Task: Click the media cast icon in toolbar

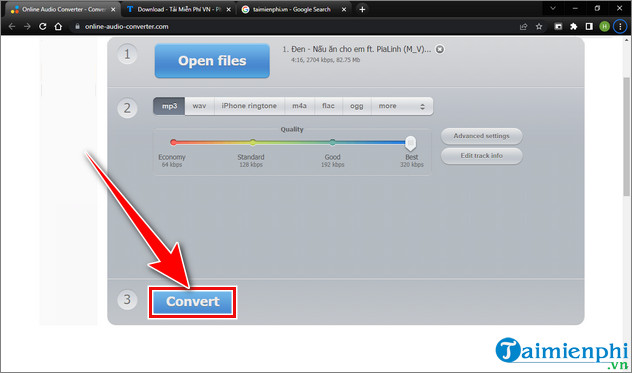Action: point(558,27)
